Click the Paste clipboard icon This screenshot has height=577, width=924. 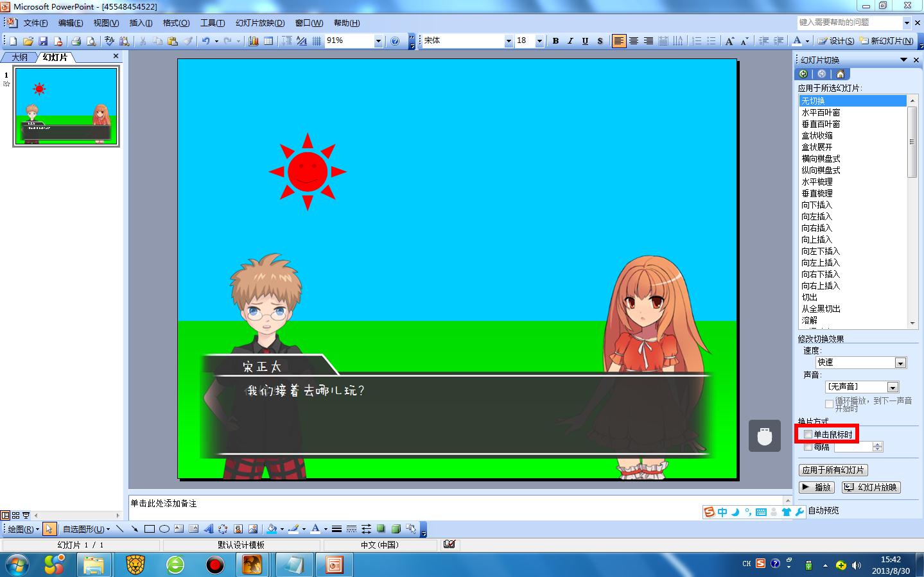coord(172,41)
